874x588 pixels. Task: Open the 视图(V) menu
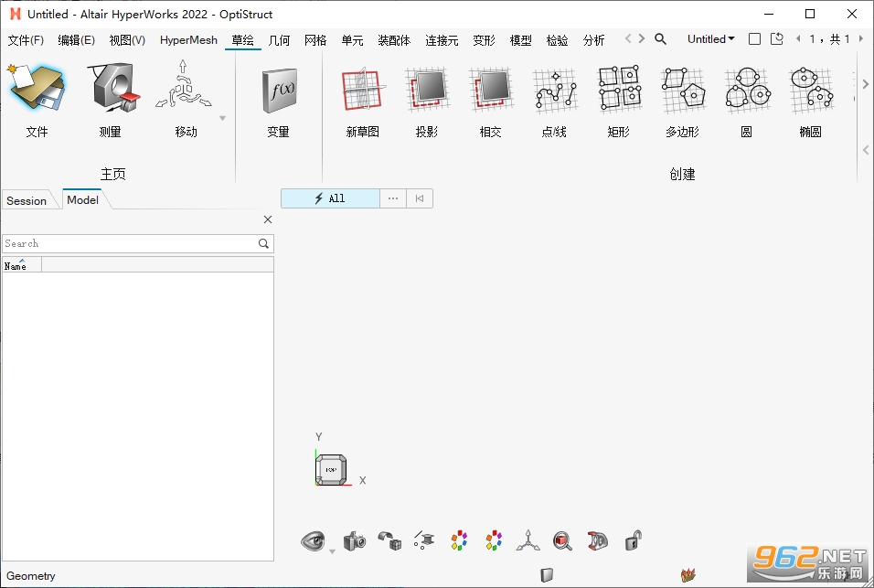[127, 40]
